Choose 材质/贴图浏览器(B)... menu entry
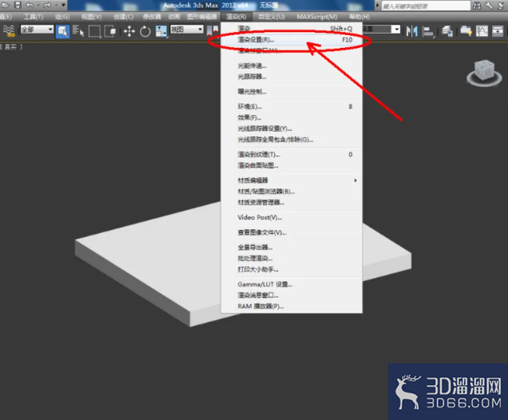This screenshot has height=420, width=508. [x=292, y=192]
